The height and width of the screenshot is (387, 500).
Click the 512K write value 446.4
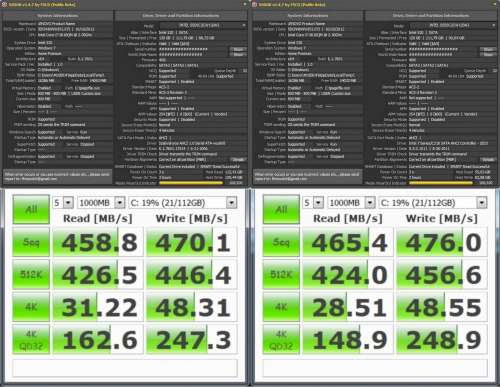(192, 274)
